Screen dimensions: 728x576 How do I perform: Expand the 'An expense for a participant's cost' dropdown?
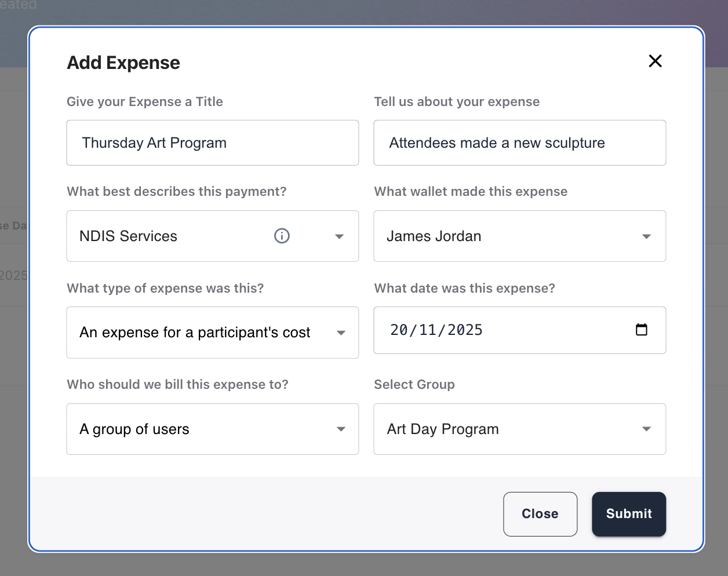[341, 333]
